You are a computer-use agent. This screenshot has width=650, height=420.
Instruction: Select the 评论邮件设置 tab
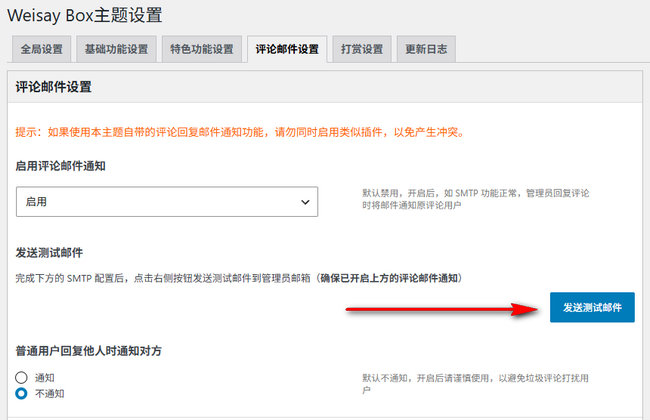tap(287, 49)
